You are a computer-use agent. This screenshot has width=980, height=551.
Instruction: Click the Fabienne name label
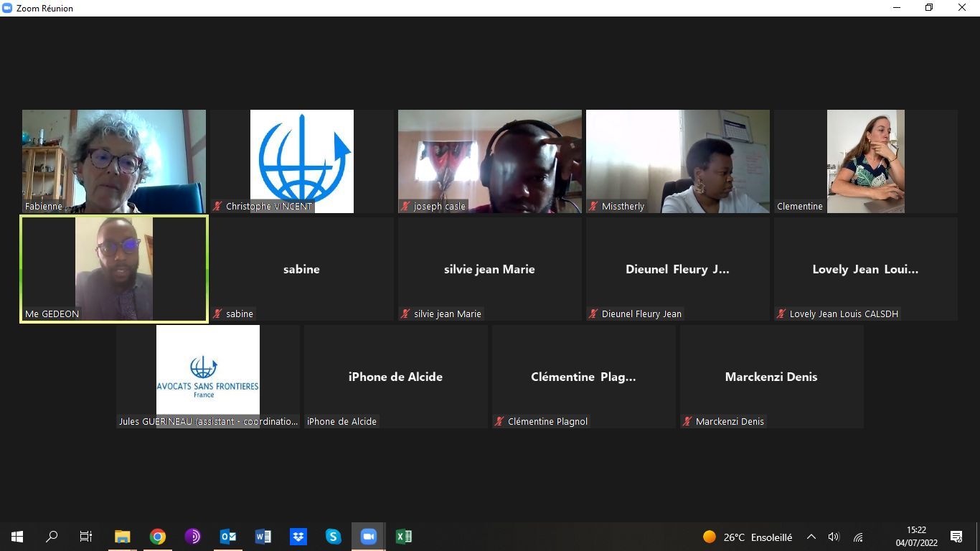point(44,206)
